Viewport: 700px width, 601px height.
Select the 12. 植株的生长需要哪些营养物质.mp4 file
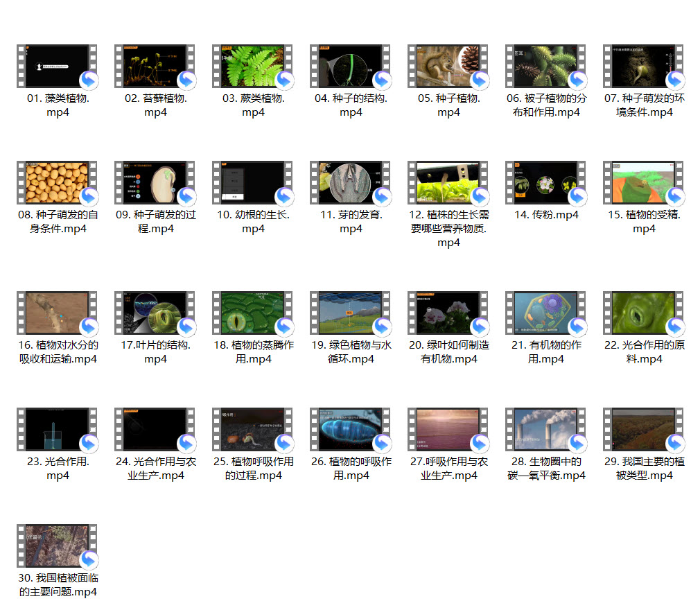448,183
